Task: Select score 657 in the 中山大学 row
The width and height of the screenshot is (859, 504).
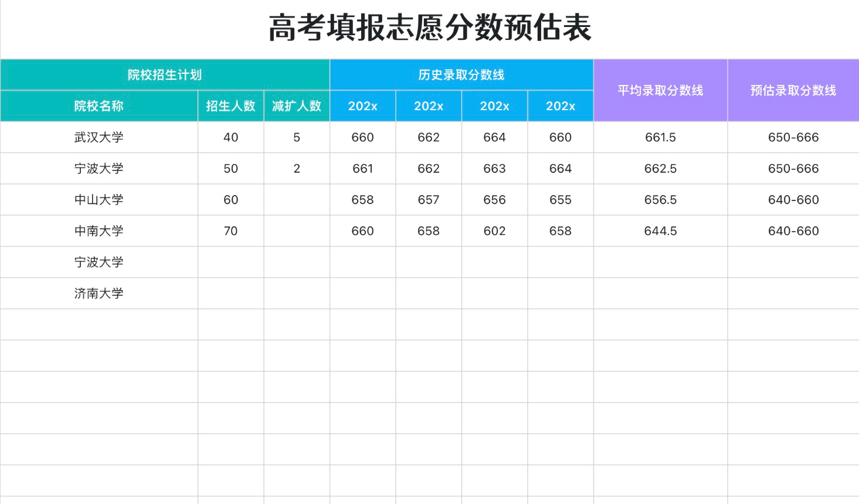Action: 429,200
